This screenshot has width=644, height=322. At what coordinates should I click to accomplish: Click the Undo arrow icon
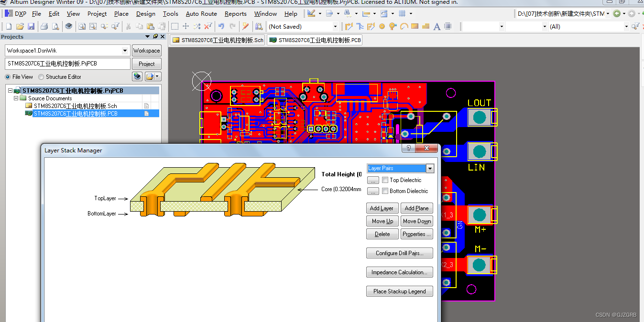coord(221,26)
